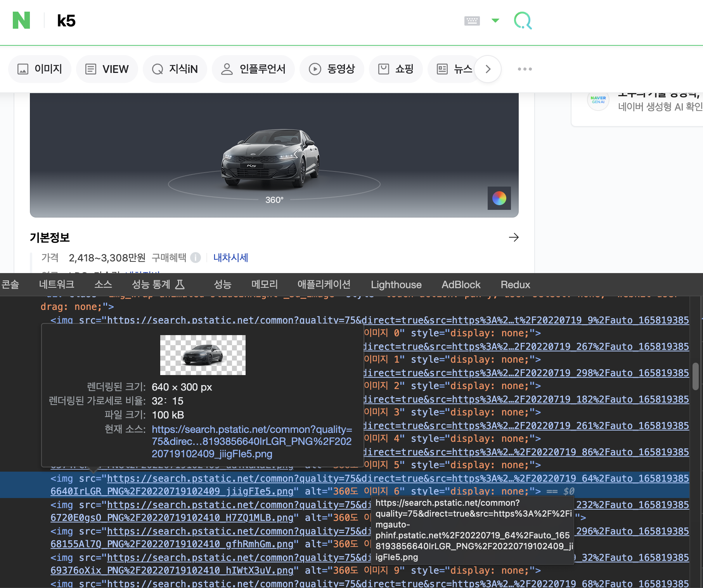Click the K5 360° car image

(x=270, y=158)
